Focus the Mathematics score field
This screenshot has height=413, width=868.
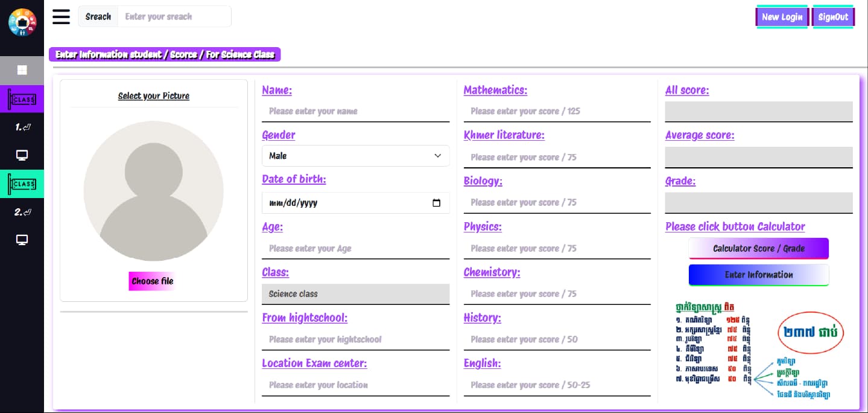pyautogui.click(x=557, y=111)
